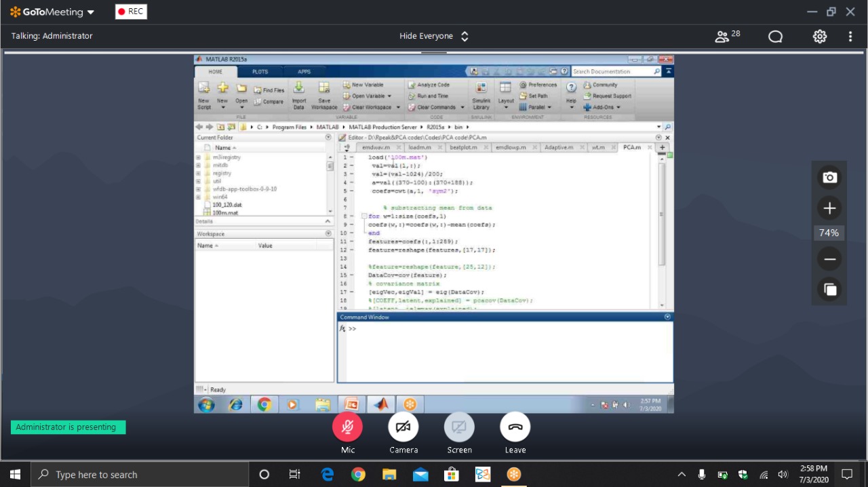The height and width of the screenshot is (487, 868).
Task: Toggle the Screen sharing button
Action: click(459, 427)
